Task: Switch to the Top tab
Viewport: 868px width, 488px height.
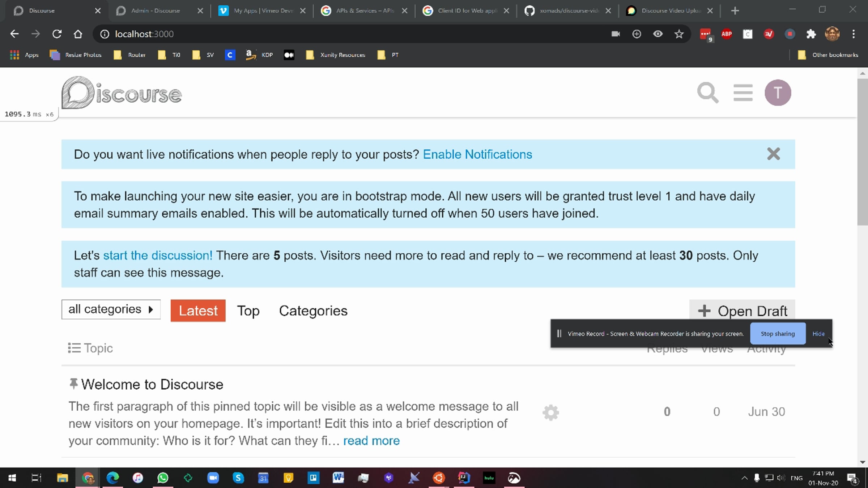Action: [x=248, y=311]
